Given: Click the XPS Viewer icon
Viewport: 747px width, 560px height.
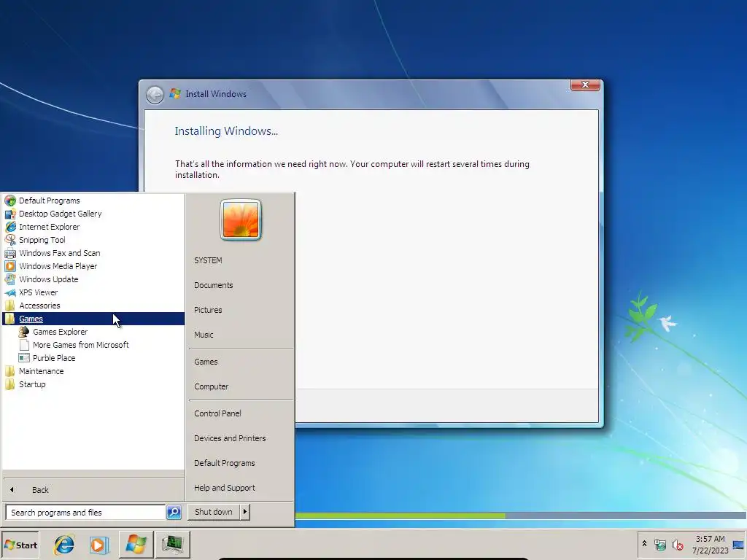Looking at the screenshot, I should 10,292.
